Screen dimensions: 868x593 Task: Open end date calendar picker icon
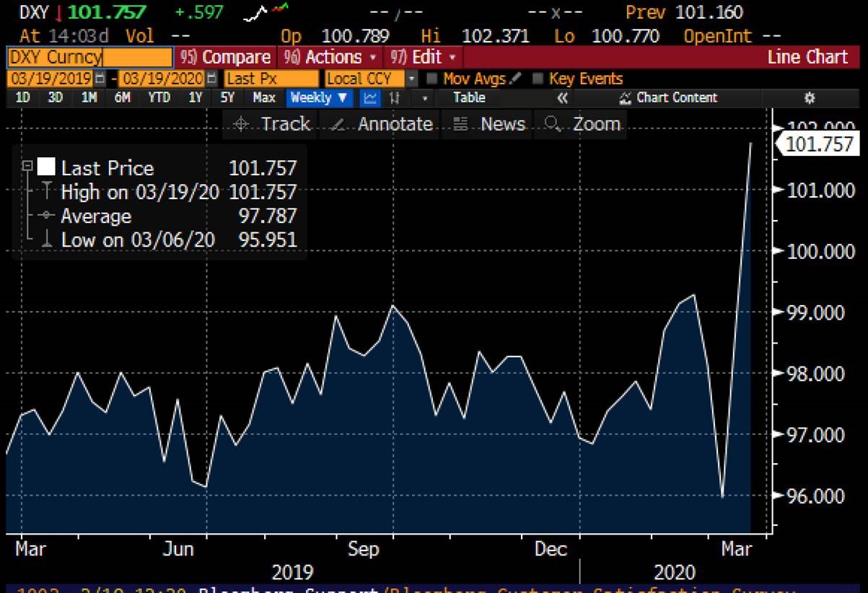(211, 79)
